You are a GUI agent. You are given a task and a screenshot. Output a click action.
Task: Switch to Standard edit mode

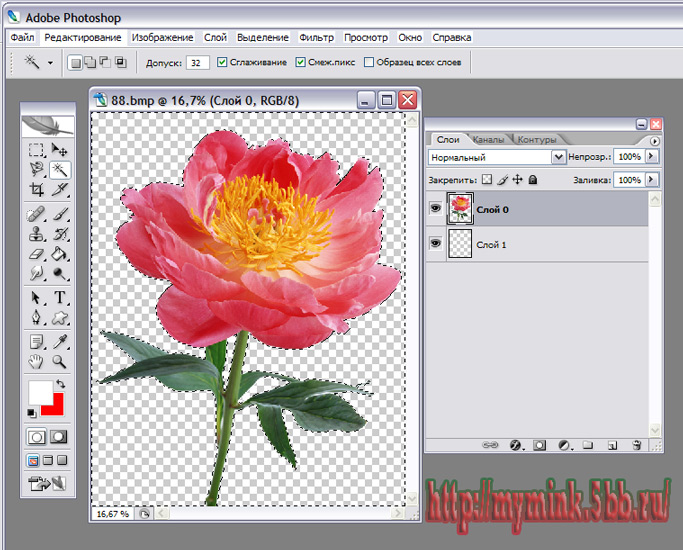point(36,437)
